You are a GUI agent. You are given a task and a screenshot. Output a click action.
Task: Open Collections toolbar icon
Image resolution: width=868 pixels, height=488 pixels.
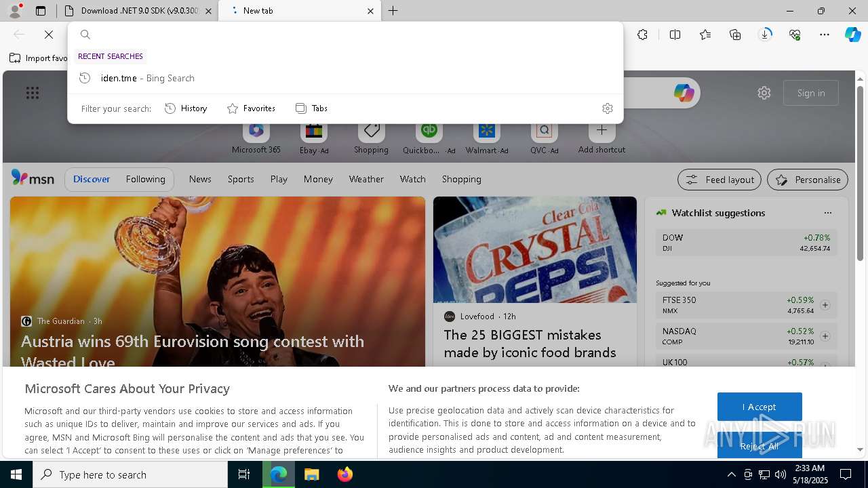coord(735,35)
